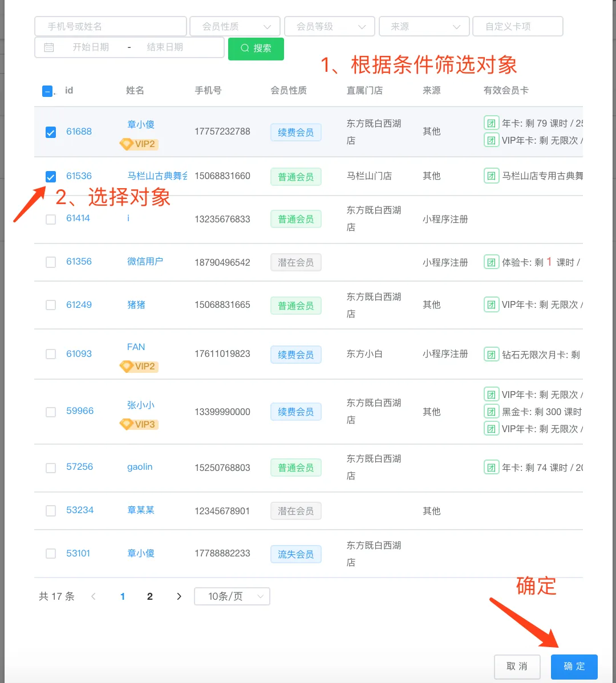Expand the 会员等级 dropdown filter
The height and width of the screenshot is (683, 616).
click(329, 26)
